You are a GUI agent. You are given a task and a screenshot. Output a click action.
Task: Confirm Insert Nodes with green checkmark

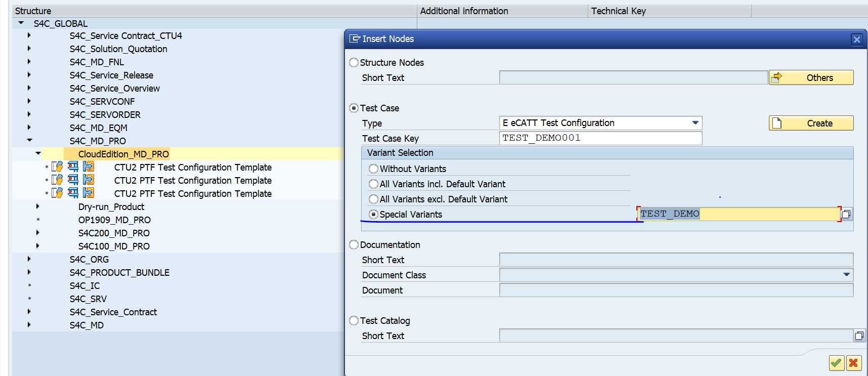(x=837, y=363)
